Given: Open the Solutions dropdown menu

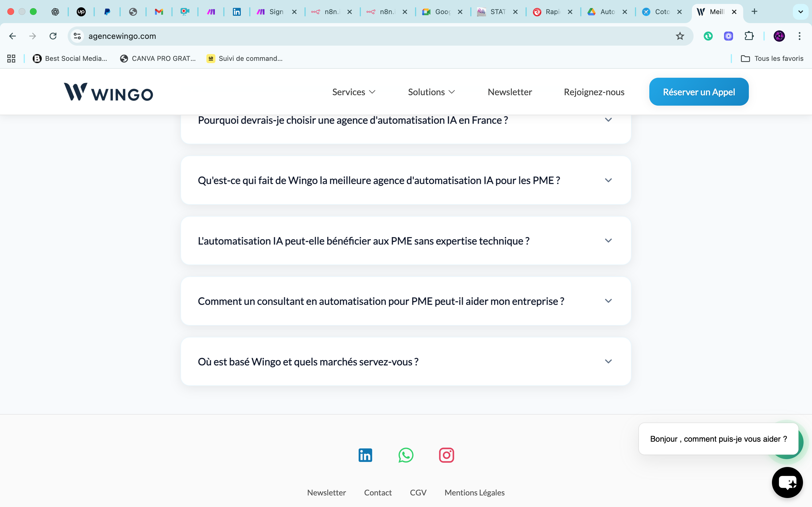Looking at the screenshot, I should 431,92.
